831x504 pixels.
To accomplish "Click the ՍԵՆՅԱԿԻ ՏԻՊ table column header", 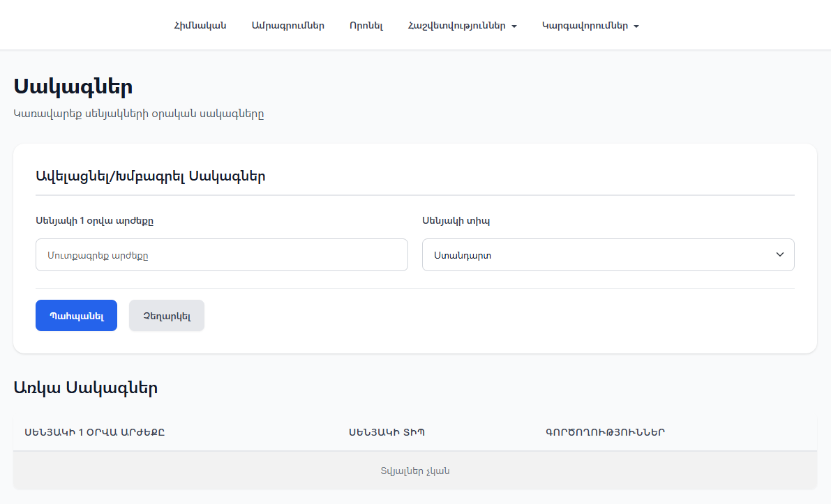I will pos(387,432).
